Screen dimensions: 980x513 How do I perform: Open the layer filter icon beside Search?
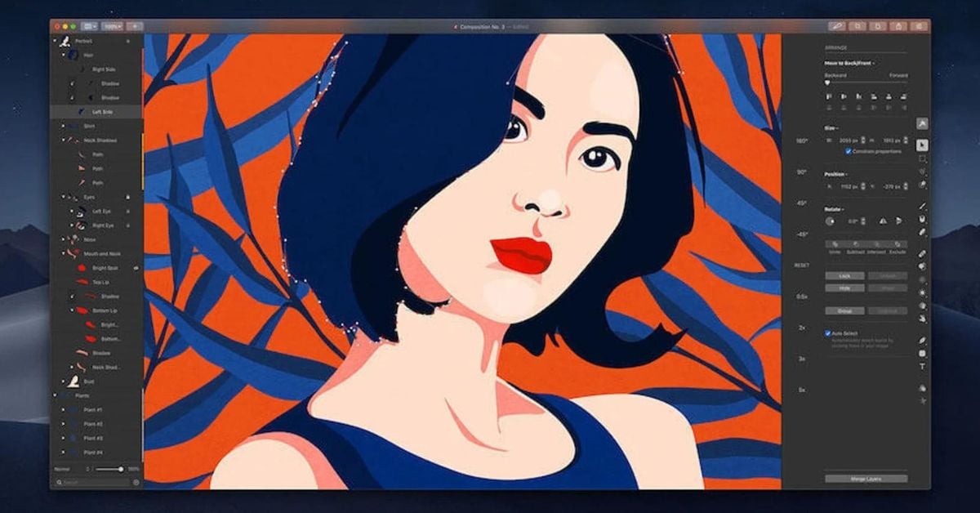(136, 483)
